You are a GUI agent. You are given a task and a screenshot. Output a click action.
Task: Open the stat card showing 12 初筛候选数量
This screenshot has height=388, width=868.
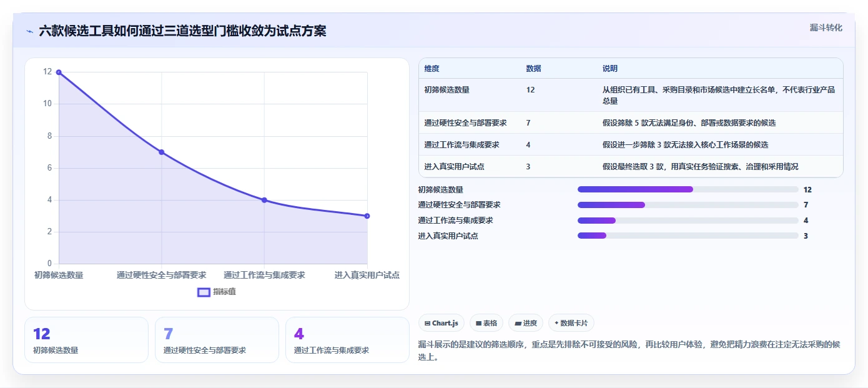click(x=86, y=340)
